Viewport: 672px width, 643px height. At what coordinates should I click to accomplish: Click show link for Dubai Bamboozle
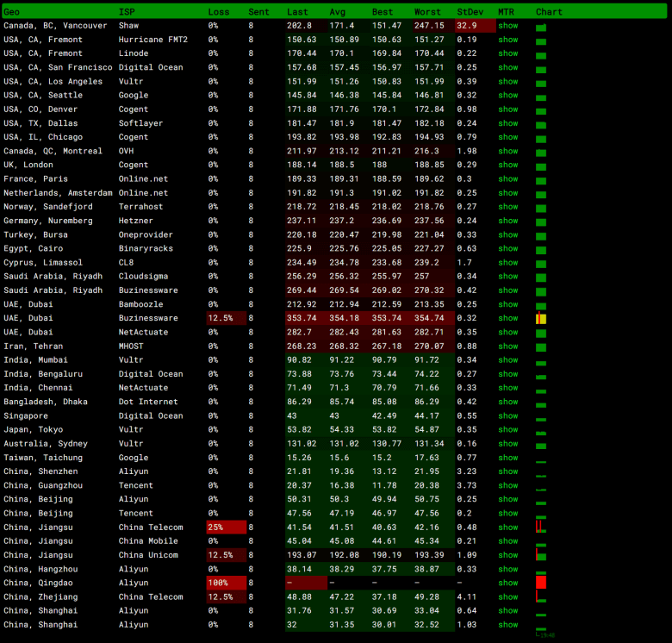point(507,304)
